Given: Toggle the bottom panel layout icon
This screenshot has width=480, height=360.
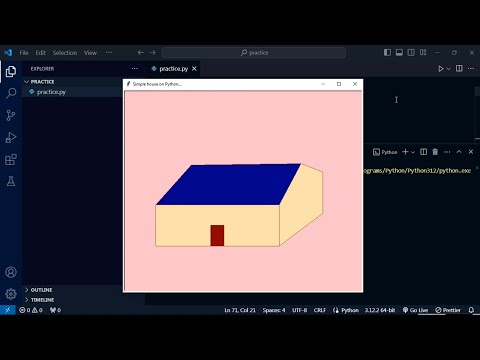Looking at the screenshot, I should [399, 52].
